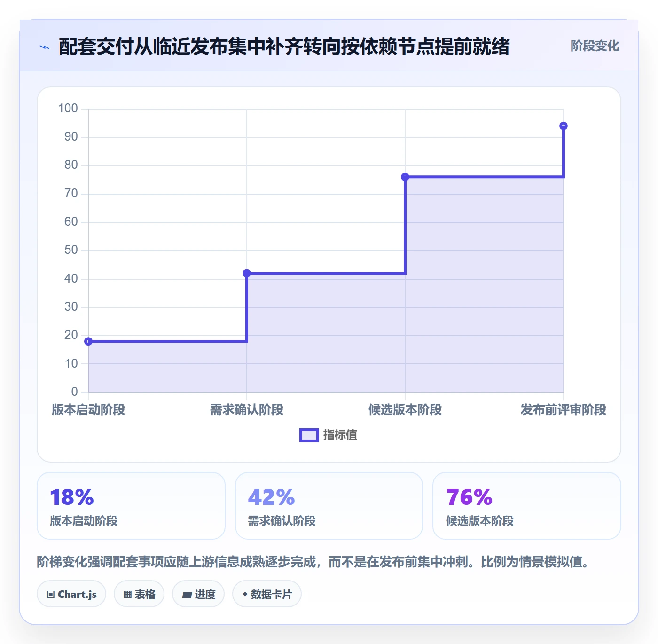658x644 pixels.
Task: Click the x-axis label 候选版本阶段
Action: (x=405, y=410)
